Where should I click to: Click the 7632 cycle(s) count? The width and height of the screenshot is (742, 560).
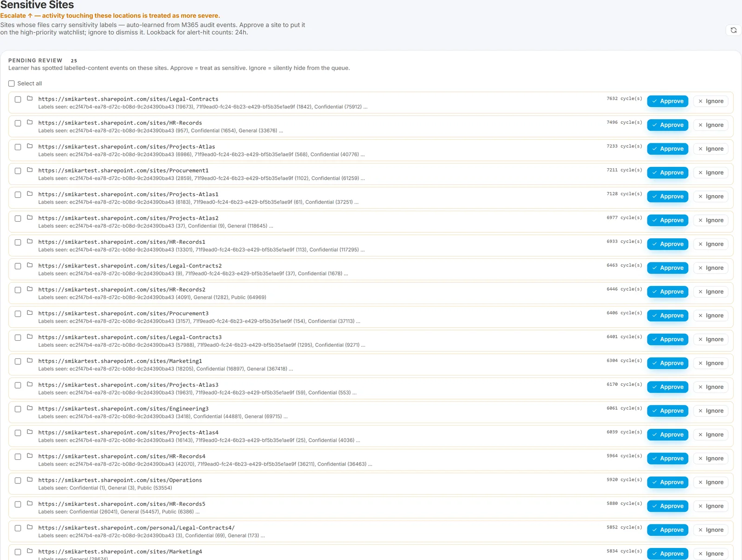pyautogui.click(x=624, y=99)
